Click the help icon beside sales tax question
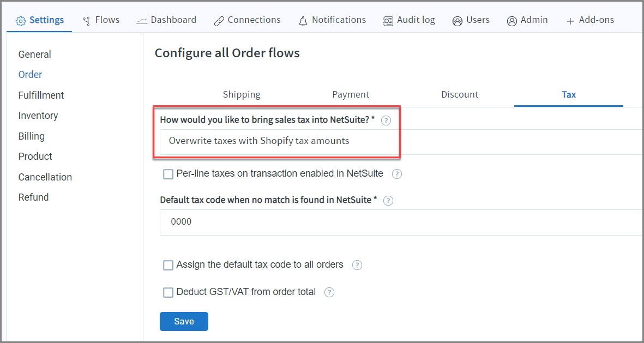The image size is (644, 343). click(386, 121)
